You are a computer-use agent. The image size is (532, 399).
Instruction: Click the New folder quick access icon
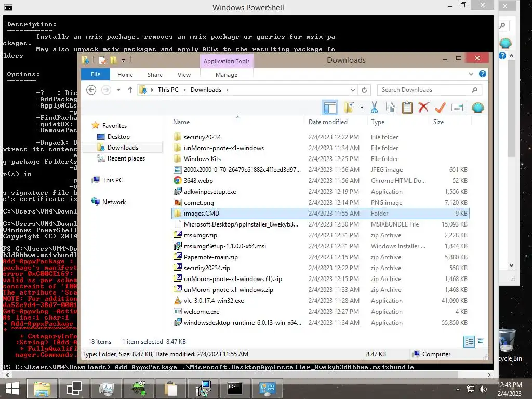click(x=113, y=60)
